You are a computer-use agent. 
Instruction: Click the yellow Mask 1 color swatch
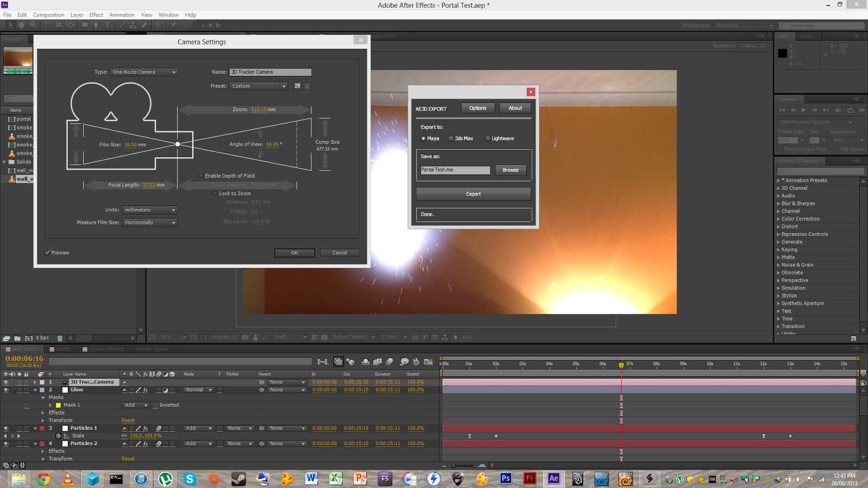pos(58,405)
